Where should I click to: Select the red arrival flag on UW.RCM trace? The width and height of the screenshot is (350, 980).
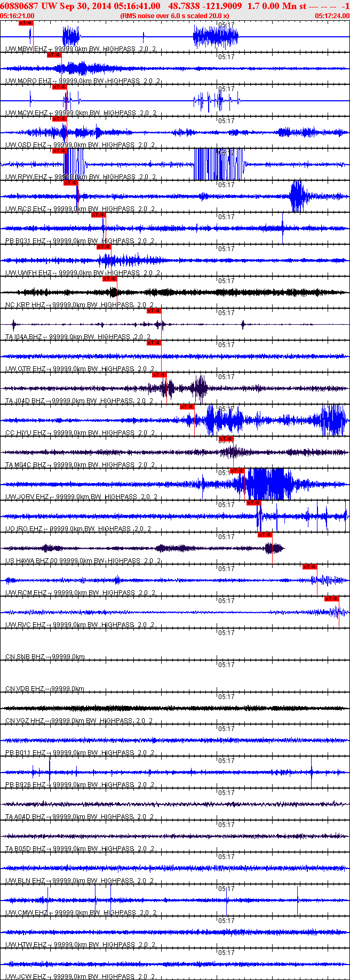309,567
